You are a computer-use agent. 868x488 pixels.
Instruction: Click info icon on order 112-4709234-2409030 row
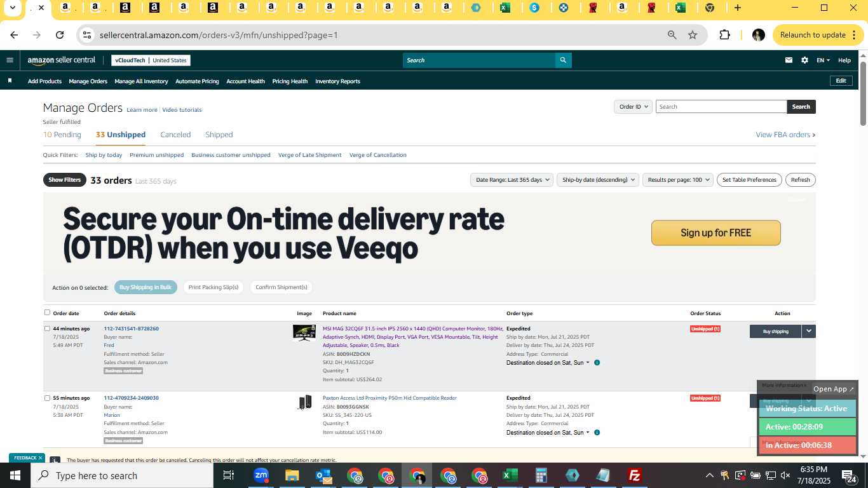coord(597,433)
